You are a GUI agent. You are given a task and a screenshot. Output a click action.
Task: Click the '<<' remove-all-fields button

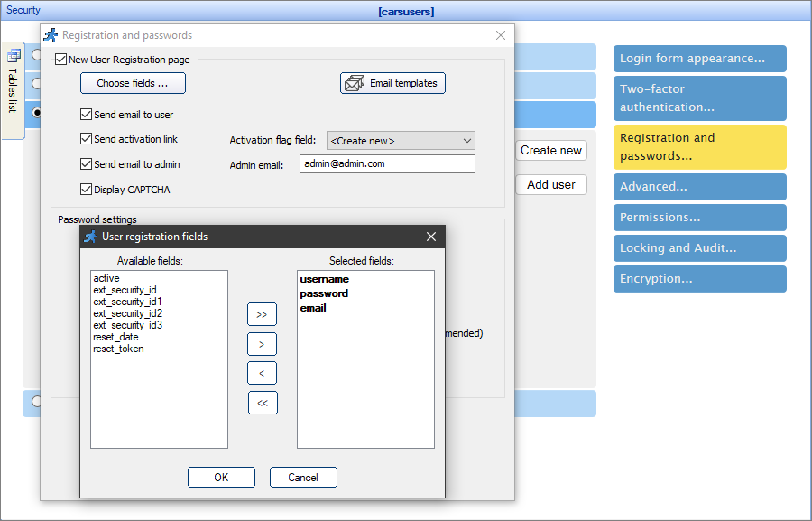(262, 402)
